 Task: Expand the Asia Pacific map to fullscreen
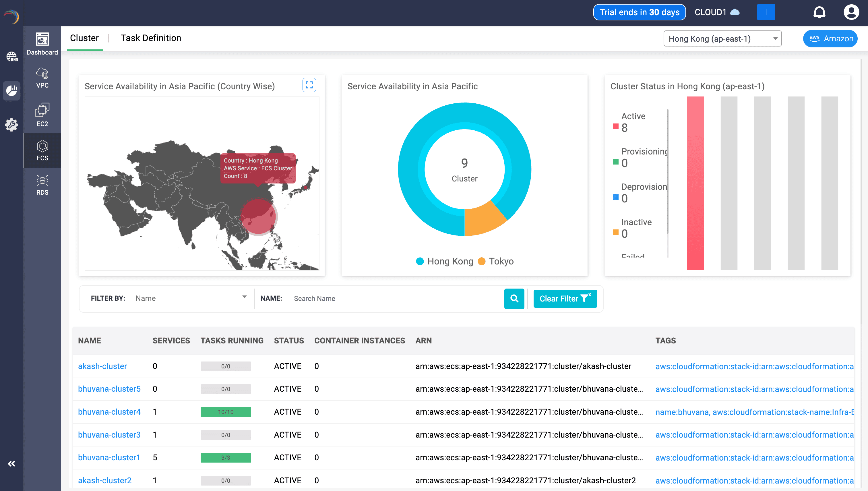click(309, 85)
